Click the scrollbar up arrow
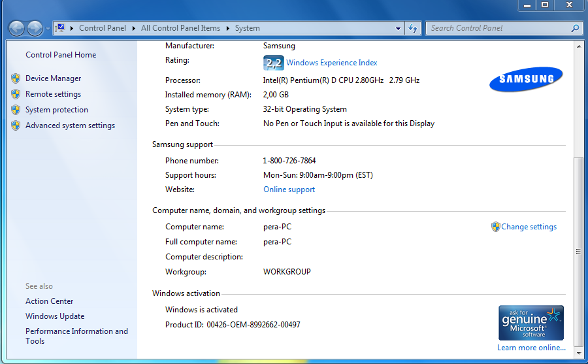588x364 pixels. [579, 46]
